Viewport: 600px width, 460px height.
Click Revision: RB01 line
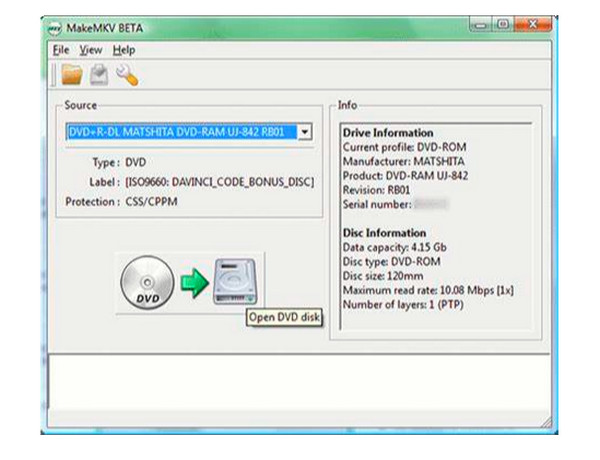click(x=377, y=190)
